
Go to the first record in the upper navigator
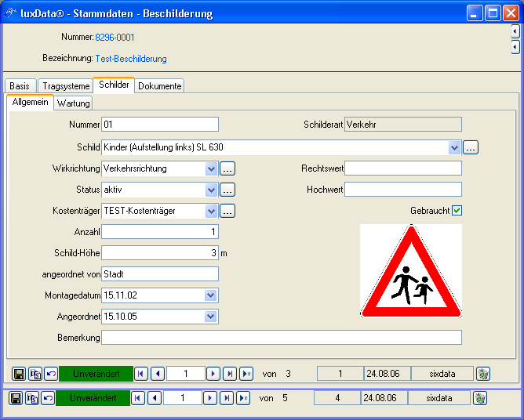pyautogui.click(x=141, y=374)
